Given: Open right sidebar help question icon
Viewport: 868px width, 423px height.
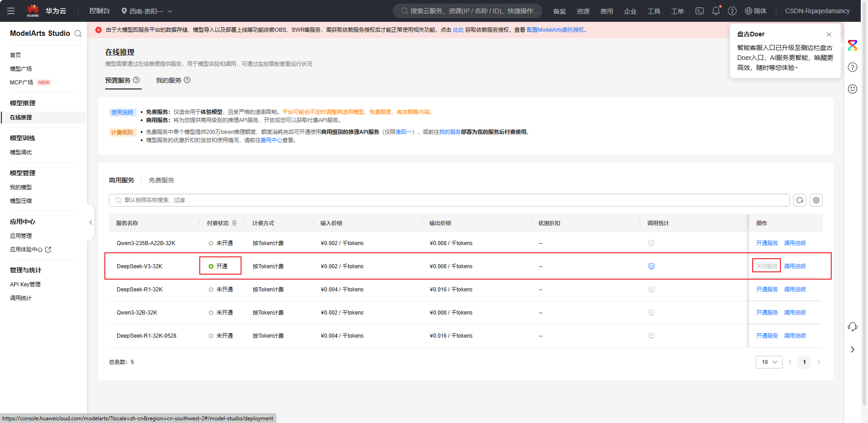Looking at the screenshot, I should click(x=853, y=67).
